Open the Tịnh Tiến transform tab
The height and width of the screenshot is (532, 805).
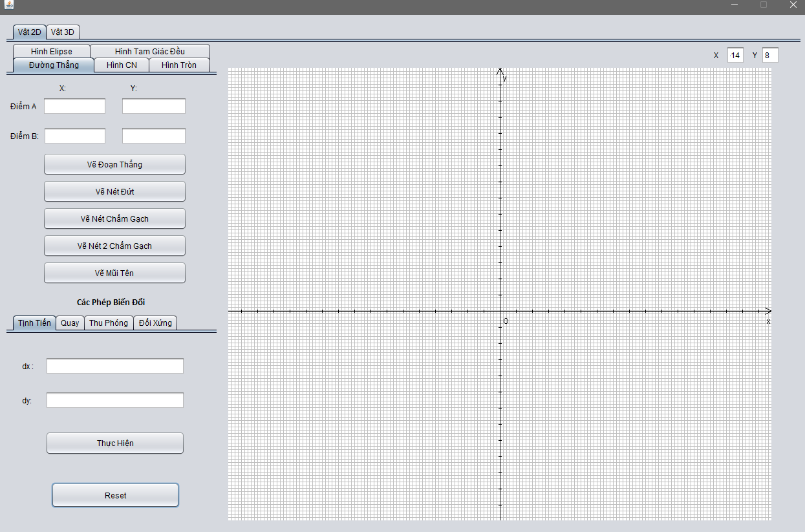click(x=34, y=323)
